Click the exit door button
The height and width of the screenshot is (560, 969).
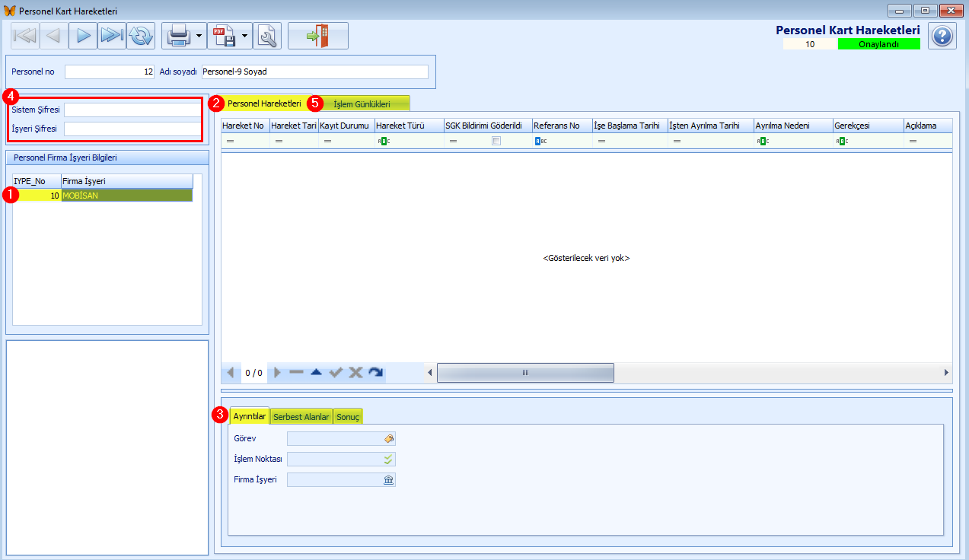[x=317, y=36]
